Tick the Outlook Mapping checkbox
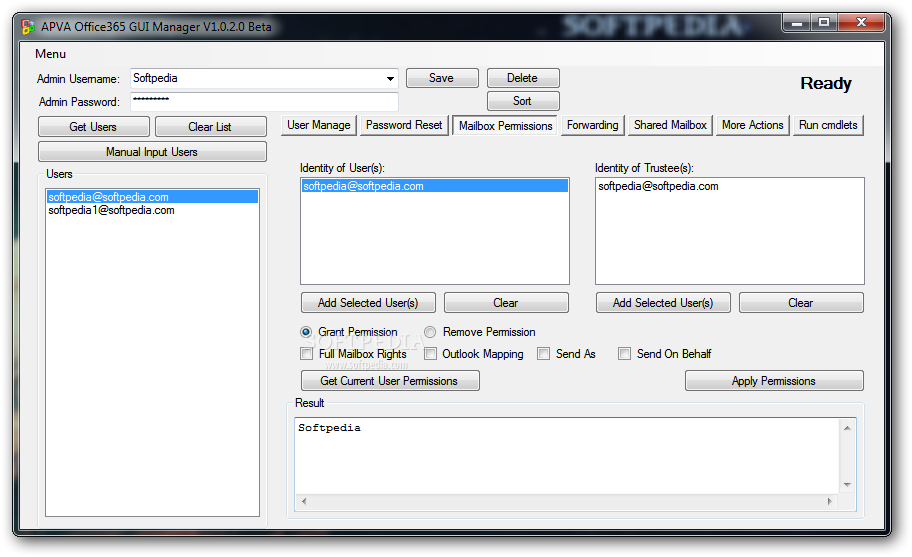Screen dimensions: 912x557 click(x=430, y=354)
